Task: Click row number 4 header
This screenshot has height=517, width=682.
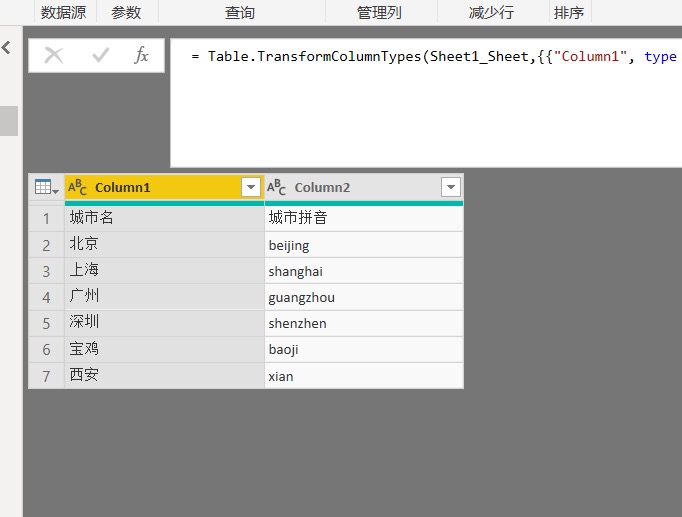Action: pyautogui.click(x=47, y=297)
